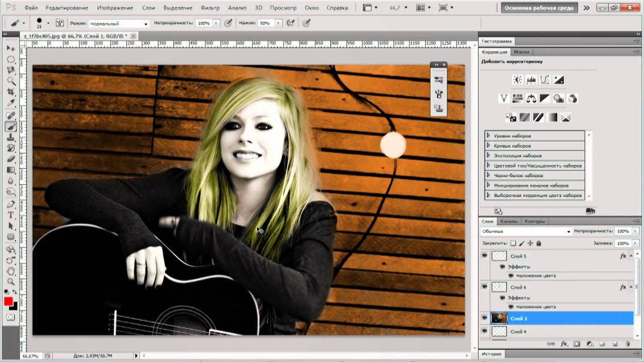Select the Horizontal Type tool
This screenshot has height=362, width=644.
point(11,216)
